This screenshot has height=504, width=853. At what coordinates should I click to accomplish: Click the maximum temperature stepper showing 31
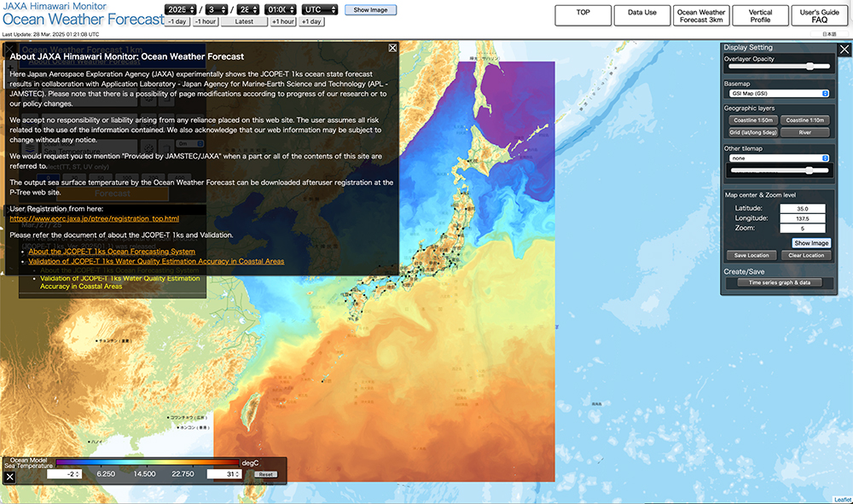[223, 474]
